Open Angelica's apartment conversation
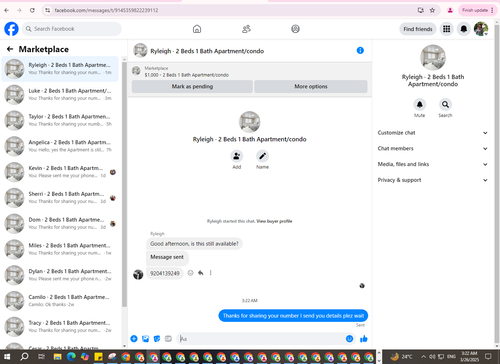The height and width of the screenshot is (364, 500). pyautogui.click(x=60, y=146)
